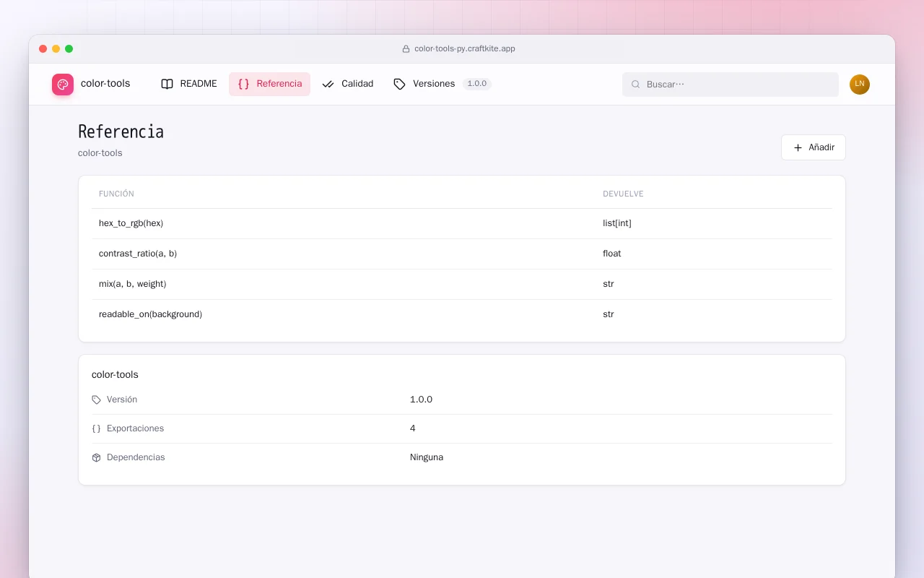
Task: Click the str return type for readable_on
Action: [x=609, y=314]
